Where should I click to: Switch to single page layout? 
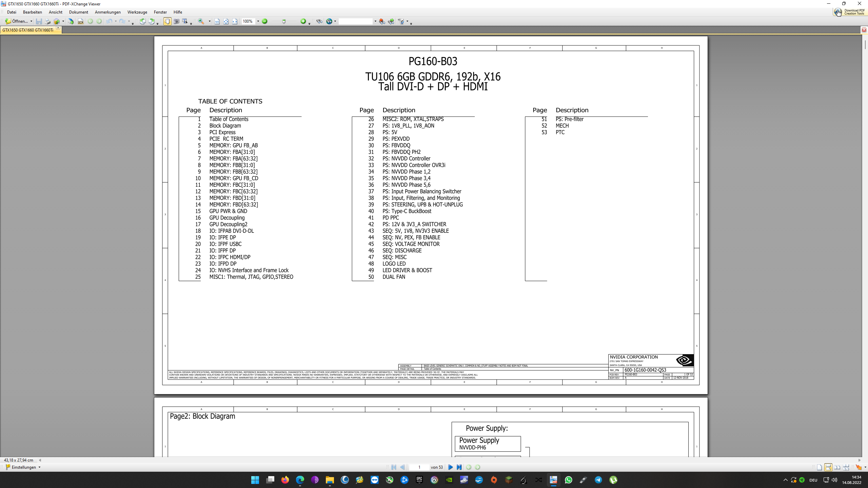(x=820, y=467)
